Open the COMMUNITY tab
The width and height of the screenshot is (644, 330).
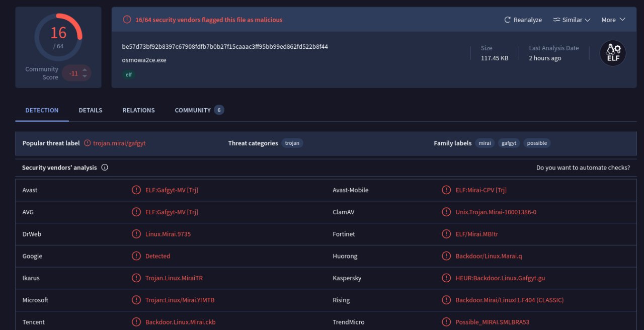pyautogui.click(x=199, y=110)
